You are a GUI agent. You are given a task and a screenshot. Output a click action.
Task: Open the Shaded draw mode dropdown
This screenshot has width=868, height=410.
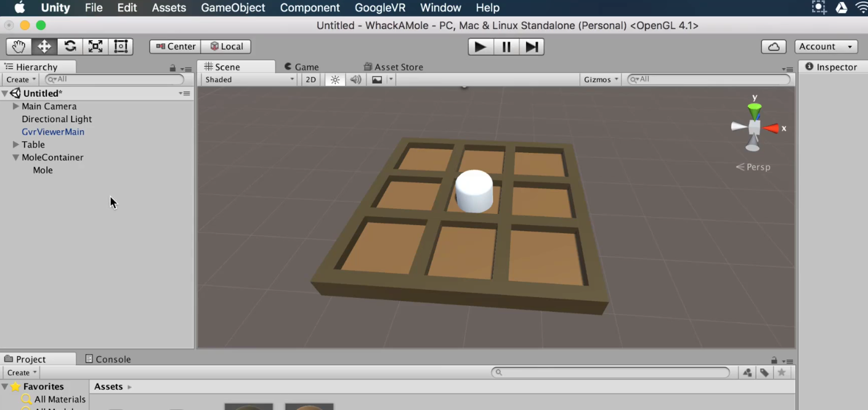248,79
